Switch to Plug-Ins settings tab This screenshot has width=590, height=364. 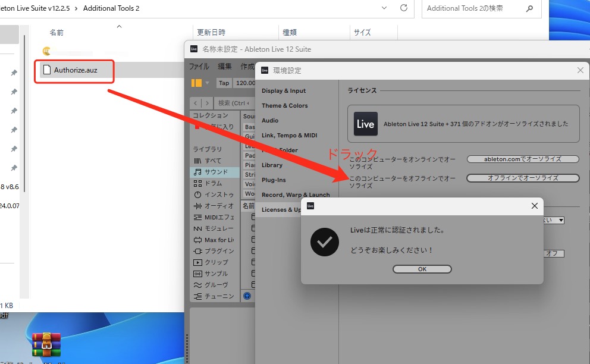coord(274,180)
